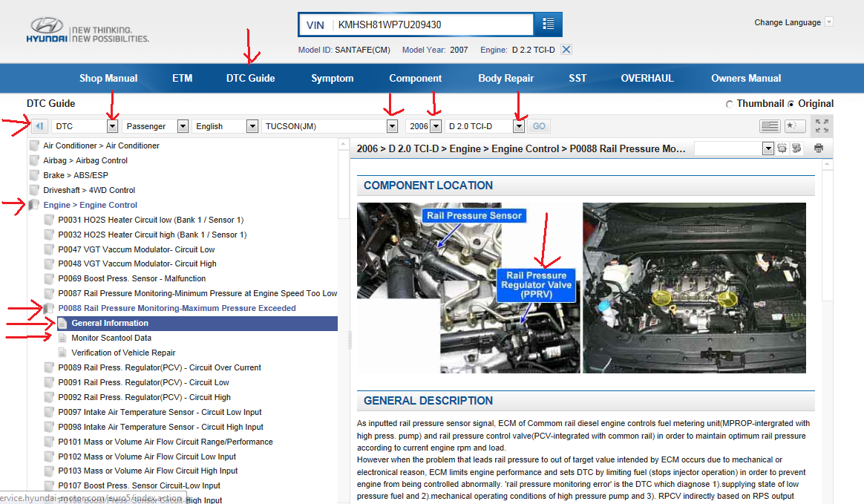The height and width of the screenshot is (504, 864).
Task: Open the SST tab
Action: coord(577,78)
